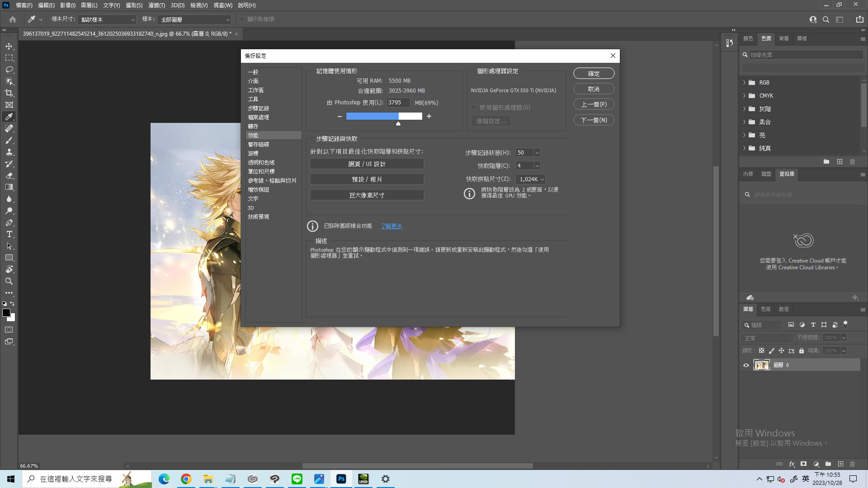The height and width of the screenshot is (488, 868).
Task: Click the 取消 button
Action: (x=594, y=89)
